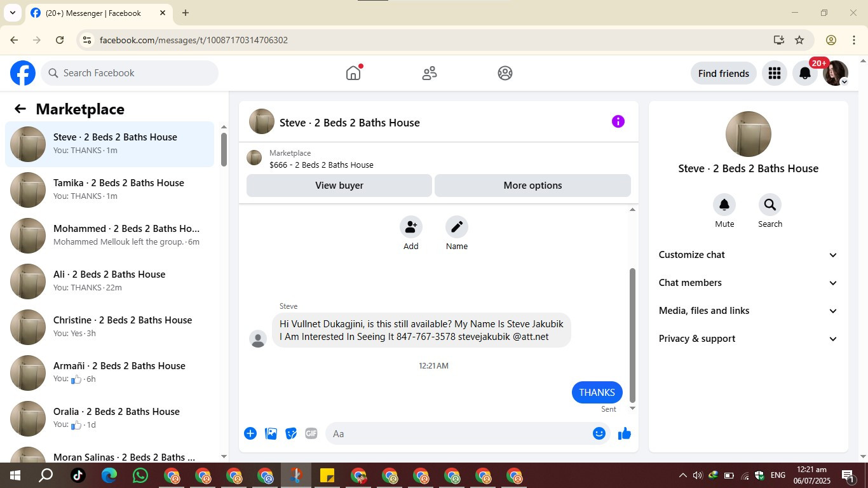Open Tamika 2 Beds 2 Baths conversation

(x=109, y=190)
